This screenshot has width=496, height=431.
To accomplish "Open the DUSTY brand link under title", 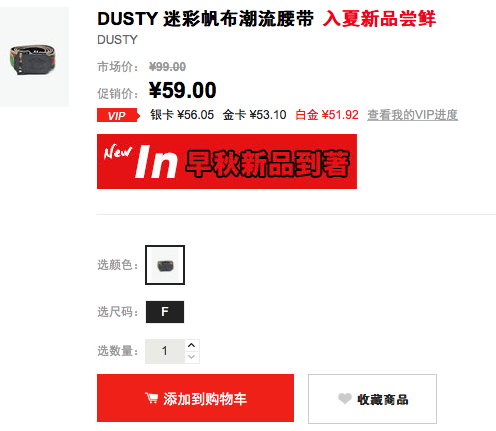I will click(x=117, y=40).
